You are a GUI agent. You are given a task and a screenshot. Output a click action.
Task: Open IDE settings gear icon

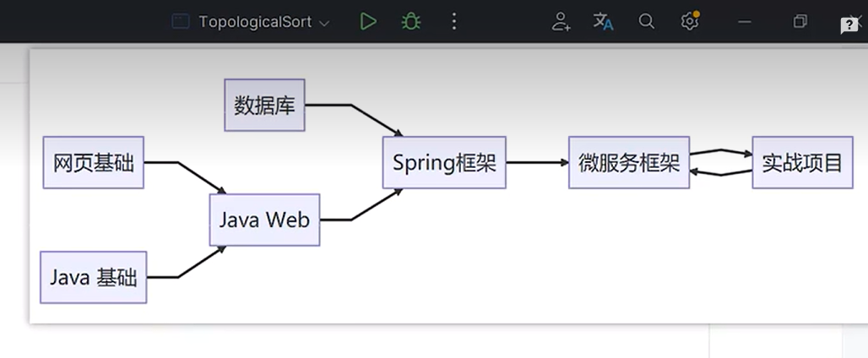pyautogui.click(x=690, y=22)
